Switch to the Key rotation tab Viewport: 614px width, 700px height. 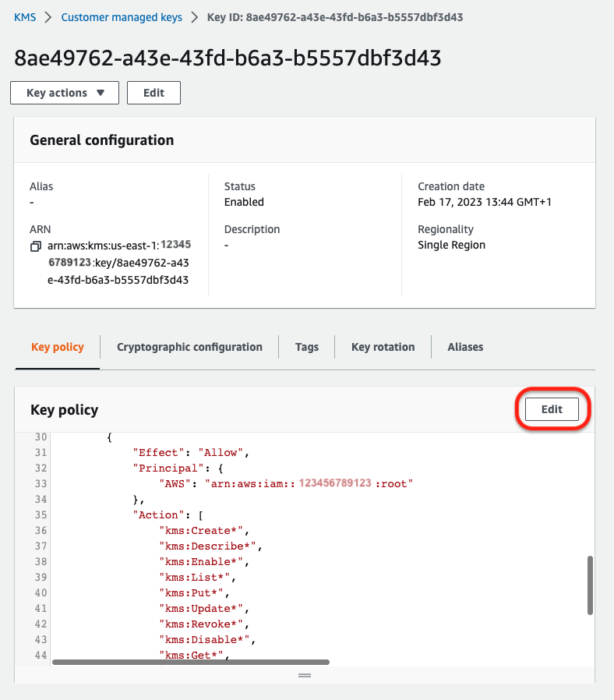click(x=383, y=347)
